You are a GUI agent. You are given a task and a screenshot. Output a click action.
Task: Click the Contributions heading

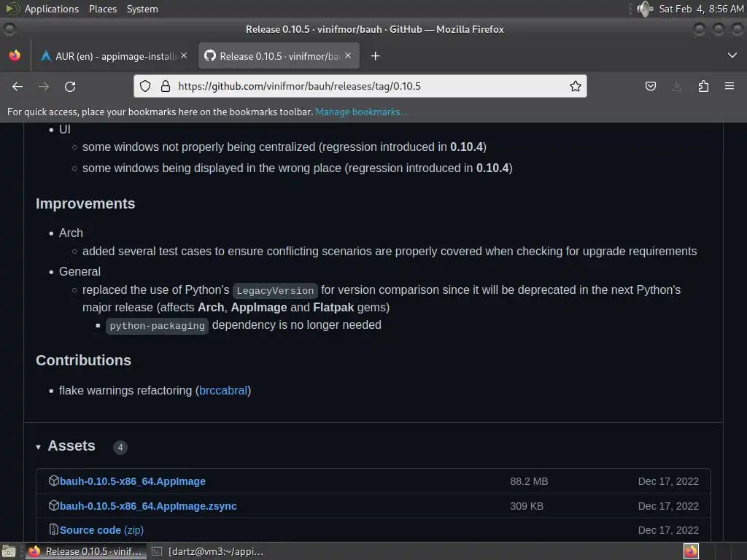pyautogui.click(x=83, y=360)
